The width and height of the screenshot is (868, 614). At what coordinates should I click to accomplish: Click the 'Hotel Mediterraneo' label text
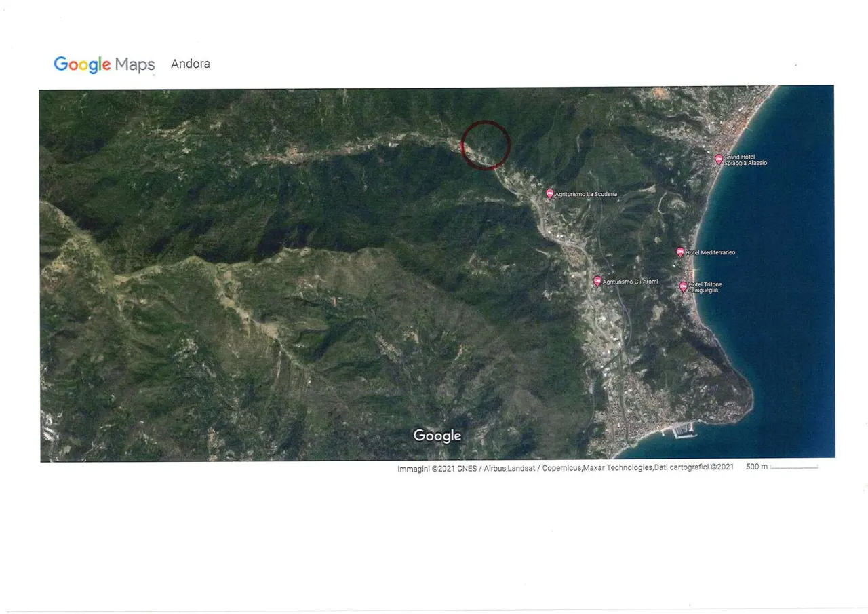710,253
